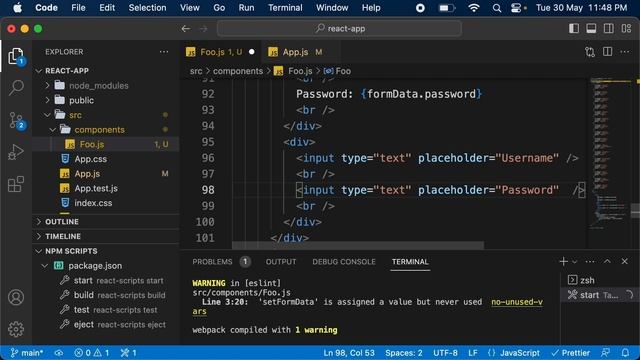Open the customize layout icon
This screenshot has width=640, height=360.
click(626, 29)
